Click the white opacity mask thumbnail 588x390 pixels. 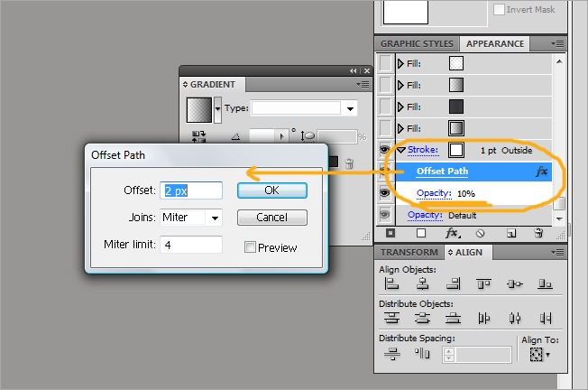tap(405, 12)
